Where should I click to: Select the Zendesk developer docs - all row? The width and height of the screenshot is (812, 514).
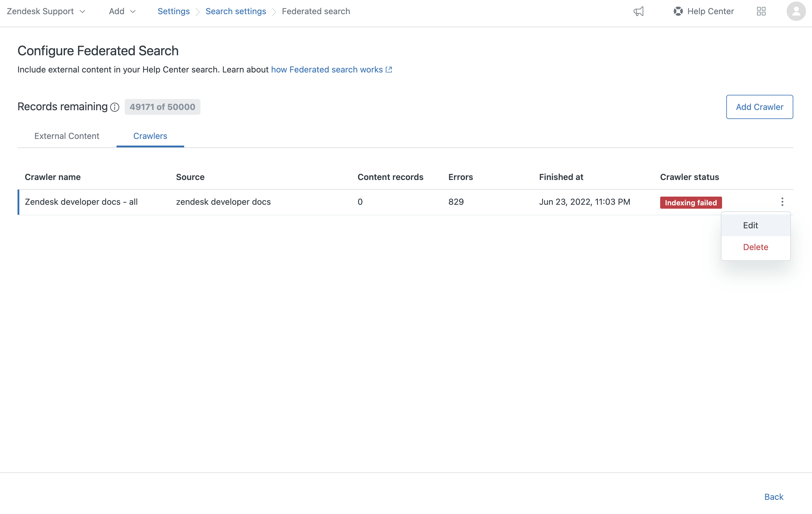pos(81,202)
